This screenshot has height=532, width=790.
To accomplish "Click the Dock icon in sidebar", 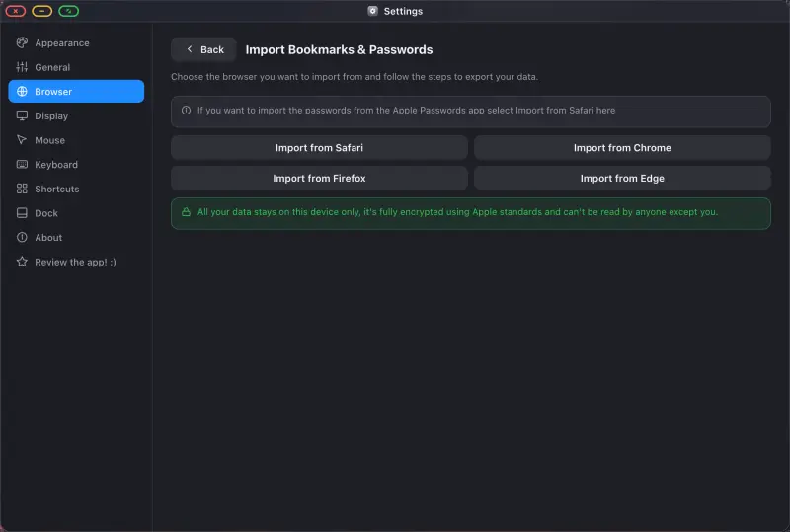I will coord(22,212).
